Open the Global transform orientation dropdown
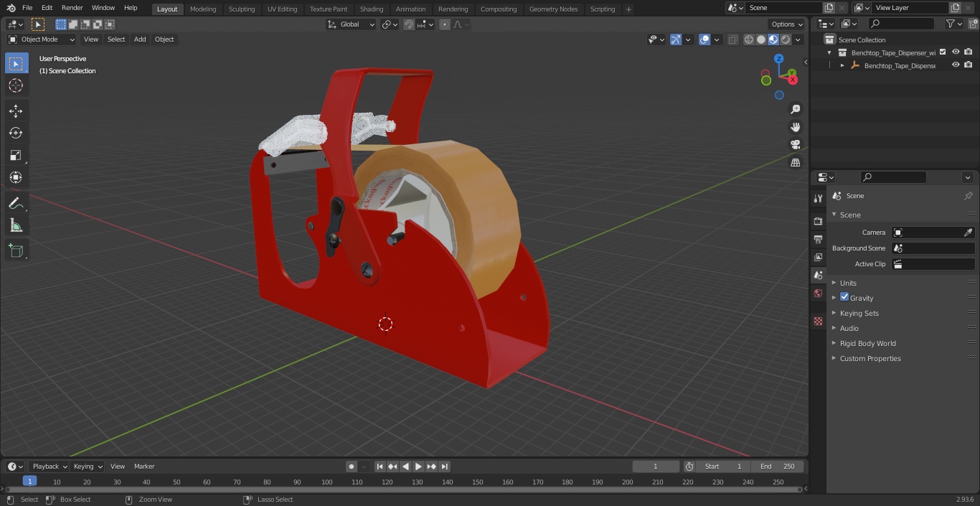The image size is (980, 506). 351,24
